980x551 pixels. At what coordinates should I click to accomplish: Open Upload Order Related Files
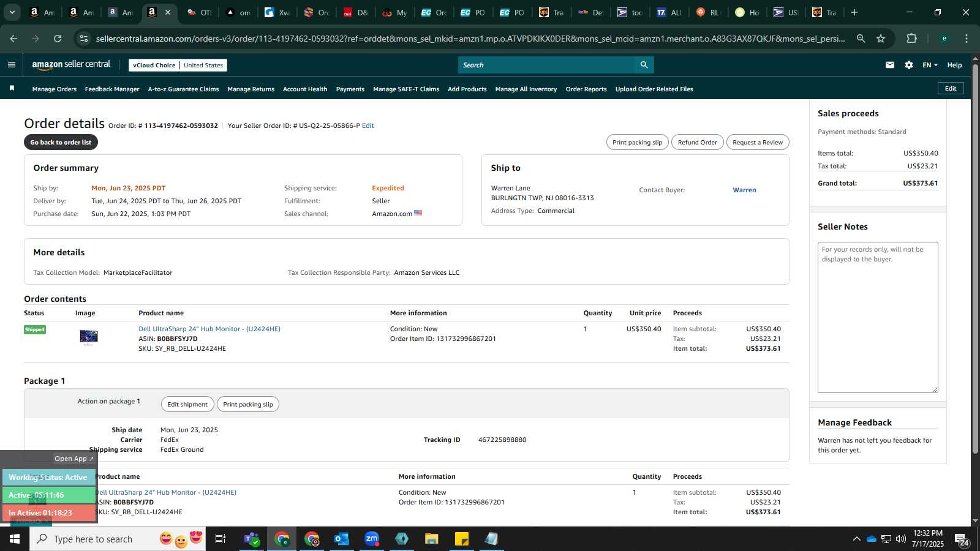click(654, 89)
